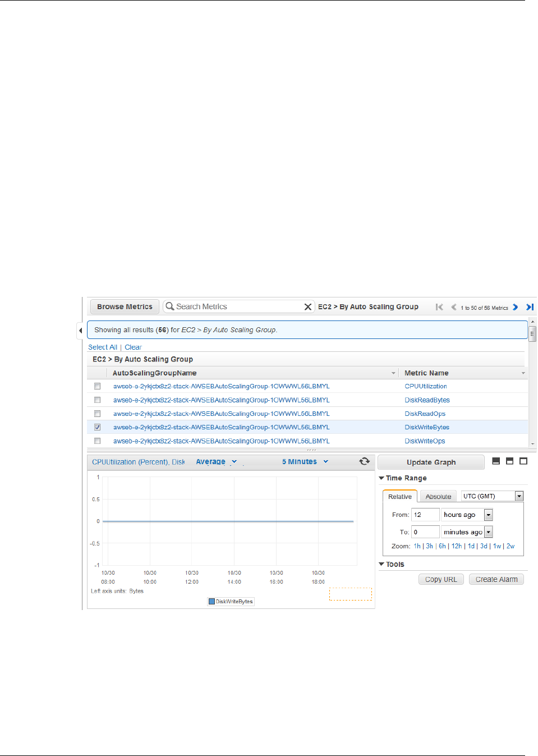Zoom graph to 2w

tap(511, 546)
